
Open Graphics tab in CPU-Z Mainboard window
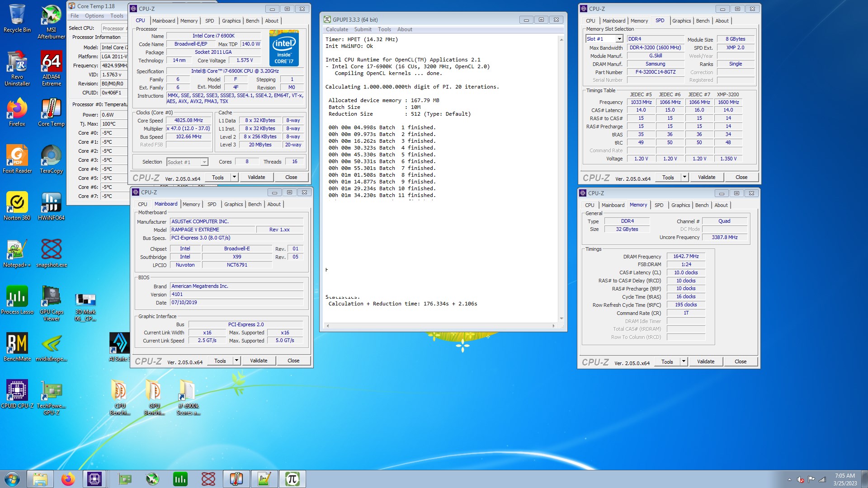[233, 204]
